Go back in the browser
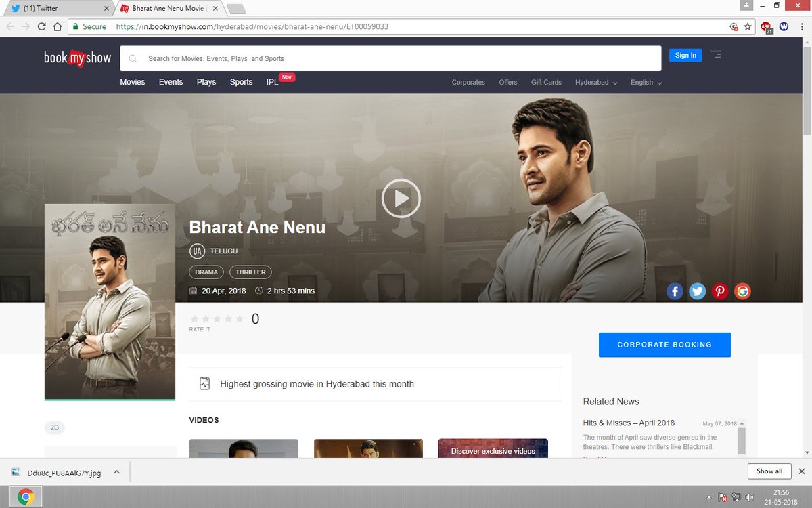The height and width of the screenshot is (508, 812). pos(9,27)
